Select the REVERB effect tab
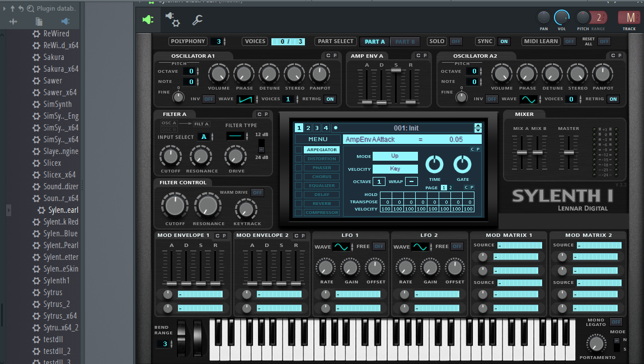This screenshot has height=364, width=644. [x=322, y=204]
